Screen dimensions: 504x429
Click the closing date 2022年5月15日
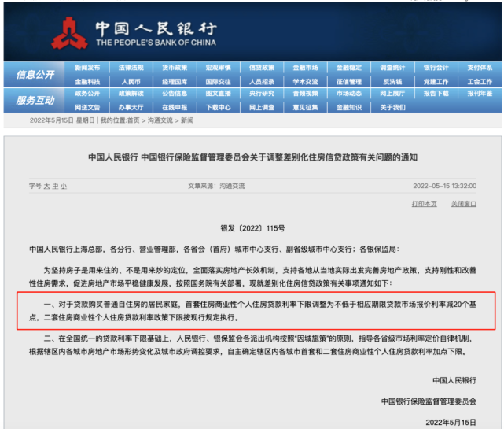coord(451,422)
